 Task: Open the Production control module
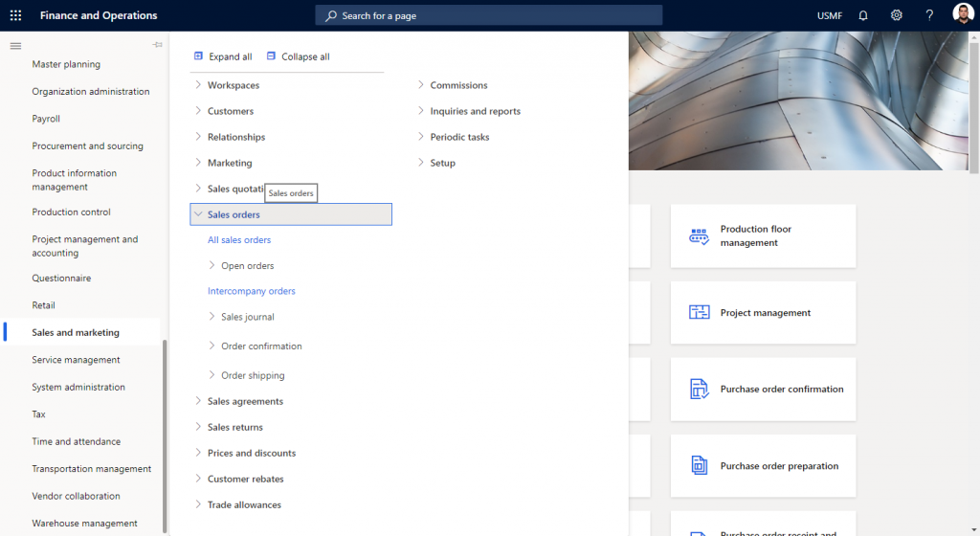[x=71, y=212]
